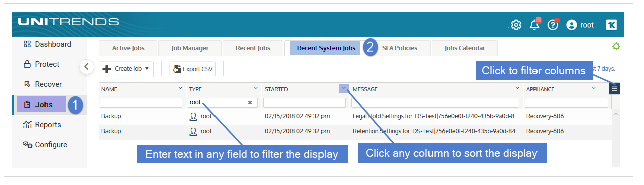Open the APPLIANCE column dropdown arrow
The image size is (644, 185).
(x=594, y=88)
